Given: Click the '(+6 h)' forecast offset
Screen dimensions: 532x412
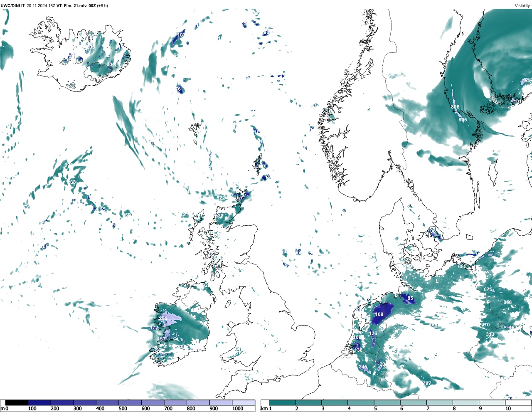Looking at the screenshot, I should click(103, 5).
